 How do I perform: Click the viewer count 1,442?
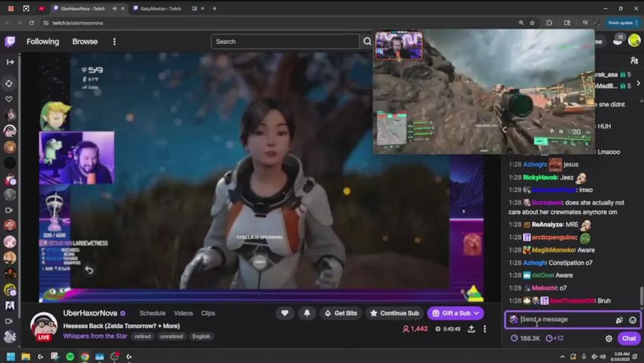click(x=415, y=329)
